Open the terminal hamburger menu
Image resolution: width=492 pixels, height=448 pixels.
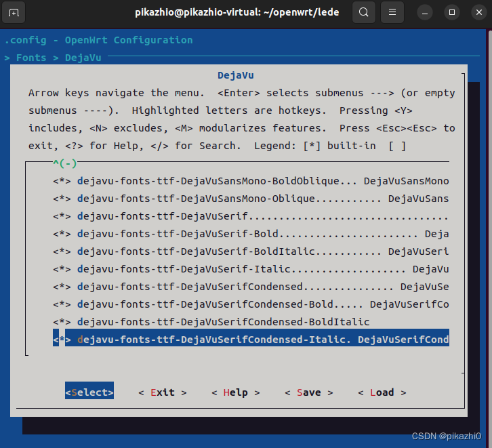click(x=392, y=12)
